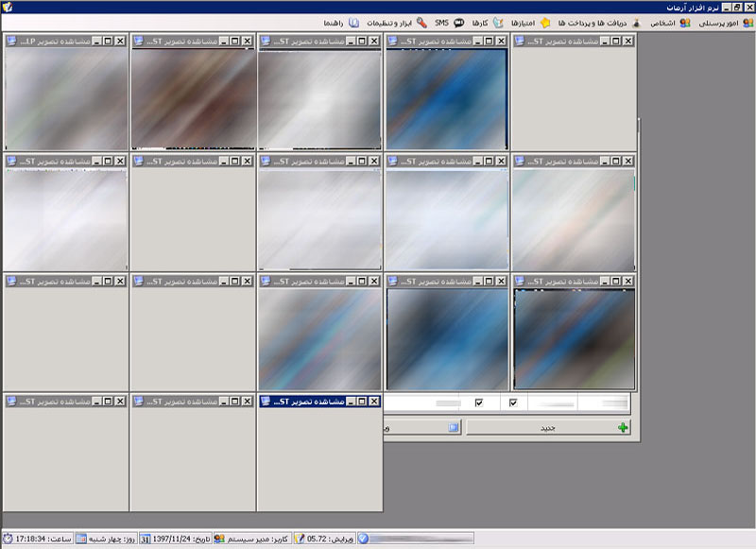Click the window icon of the active blue-titled viewer
Viewport: 756px width, 549px height.
coord(266,401)
